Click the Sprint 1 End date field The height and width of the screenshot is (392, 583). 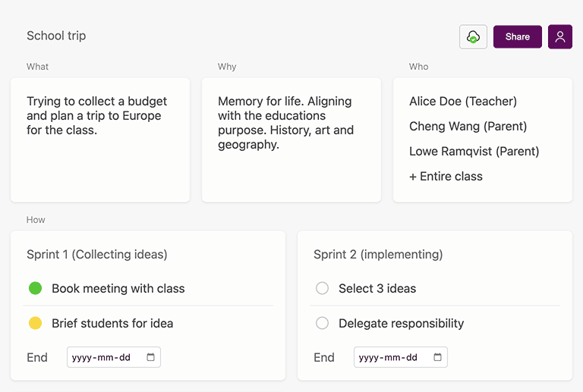click(114, 357)
